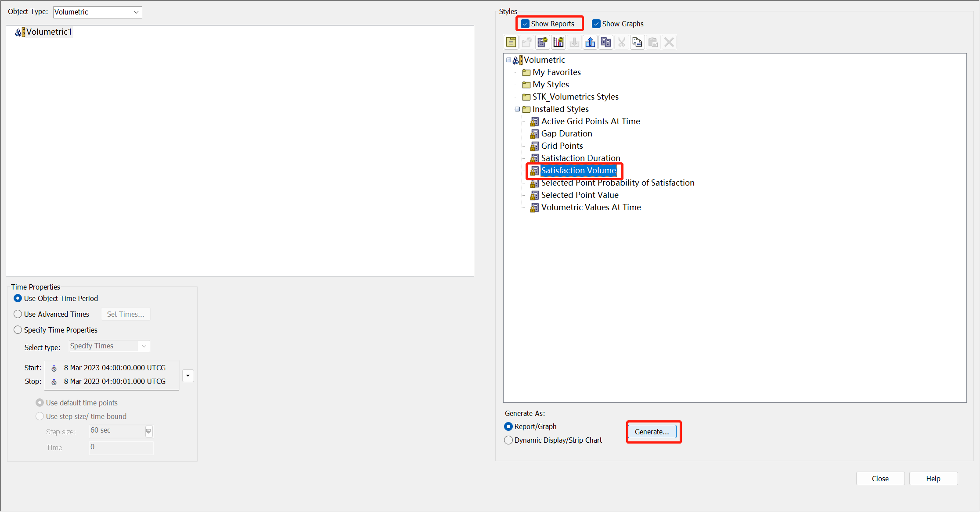Click the blue export style arrow icon
This screenshot has width=980, height=512.
(x=590, y=42)
